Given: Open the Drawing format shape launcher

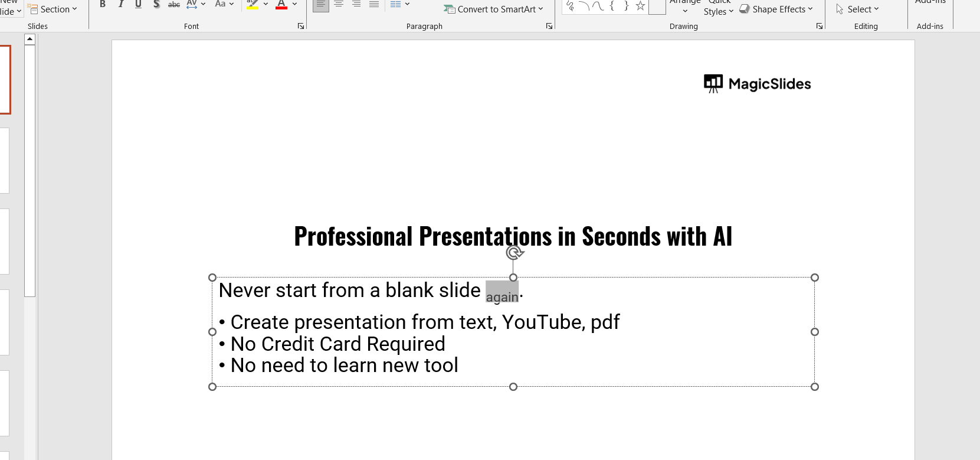Looking at the screenshot, I should click(820, 26).
